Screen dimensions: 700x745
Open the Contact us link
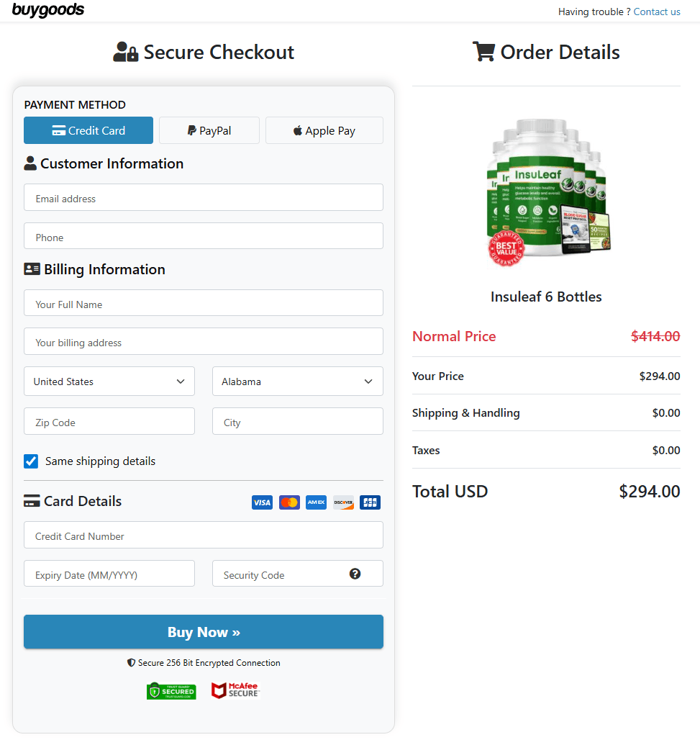coord(656,12)
